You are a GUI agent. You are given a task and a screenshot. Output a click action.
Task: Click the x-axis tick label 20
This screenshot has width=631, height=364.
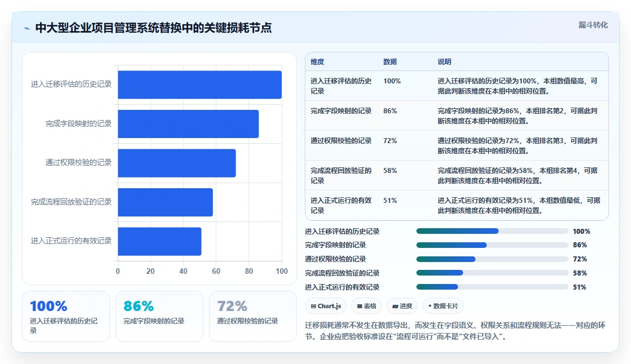[150, 272]
